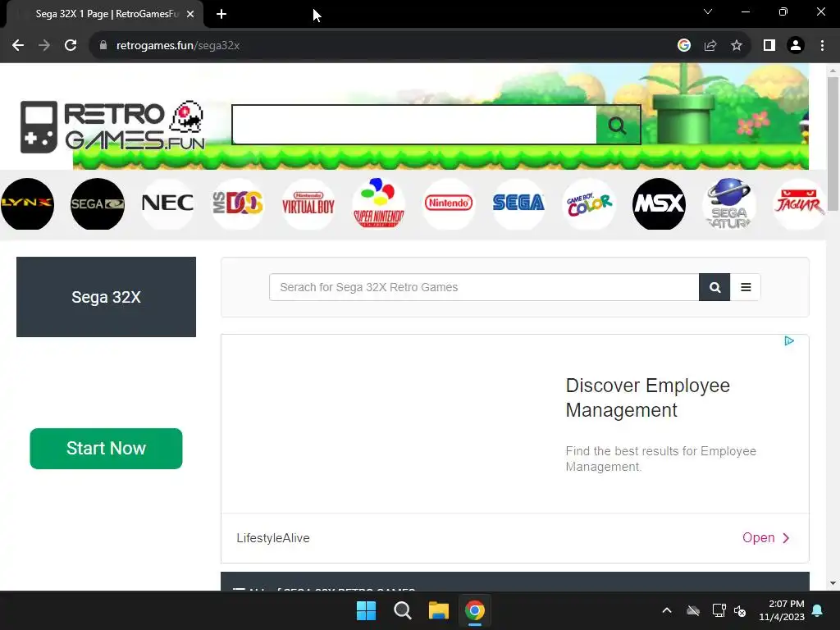Click the muted volume tray icon
This screenshot has width=840, height=630.
pyautogui.click(x=740, y=610)
